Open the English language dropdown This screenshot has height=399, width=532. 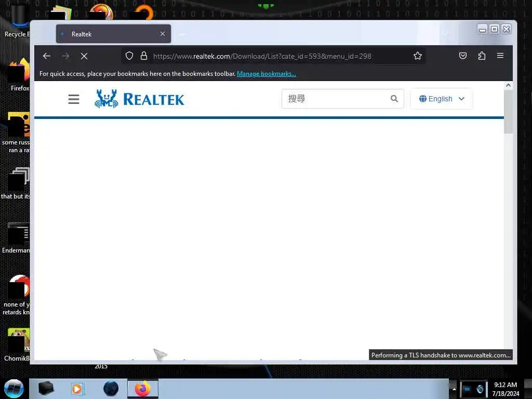[x=442, y=99]
